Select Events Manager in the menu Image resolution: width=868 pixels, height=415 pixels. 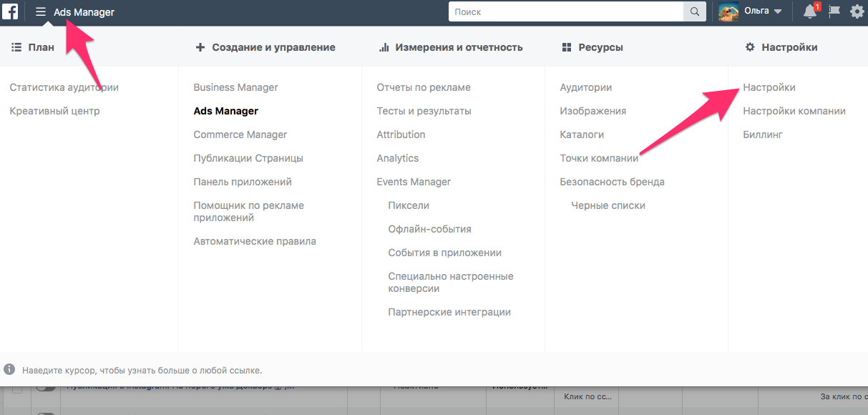tap(414, 182)
